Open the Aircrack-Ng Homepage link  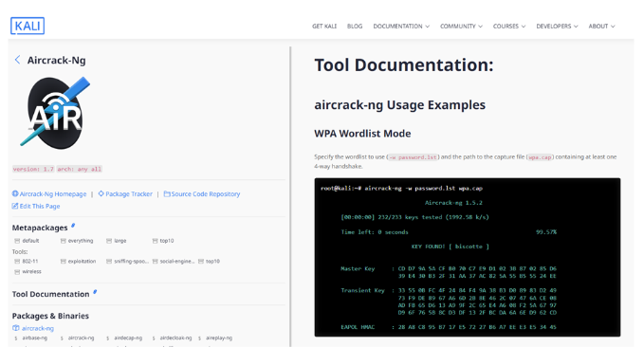pos(53,193)
